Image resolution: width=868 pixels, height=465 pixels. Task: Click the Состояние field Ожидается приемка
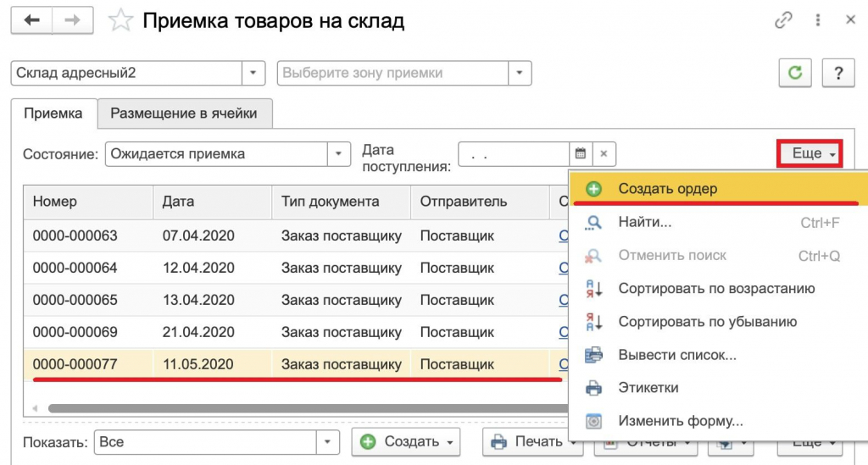(x=216, y=153)
